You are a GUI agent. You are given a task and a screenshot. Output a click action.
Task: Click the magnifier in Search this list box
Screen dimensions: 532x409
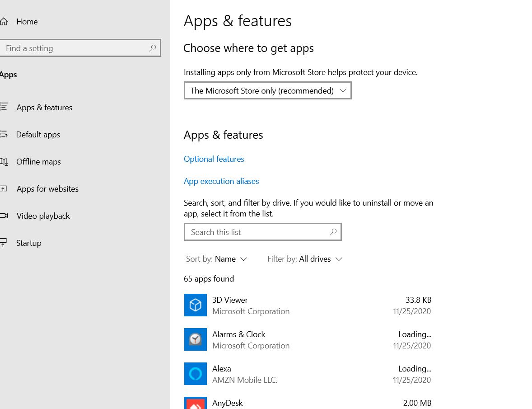click(333, 232)
